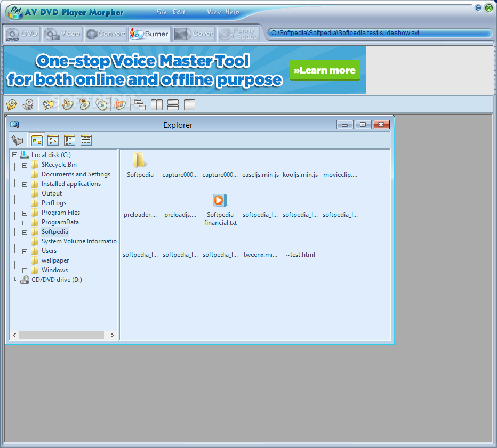Screen dimensions: 497x448
Task: Switch to the Video tab
Action: [62, 34]
